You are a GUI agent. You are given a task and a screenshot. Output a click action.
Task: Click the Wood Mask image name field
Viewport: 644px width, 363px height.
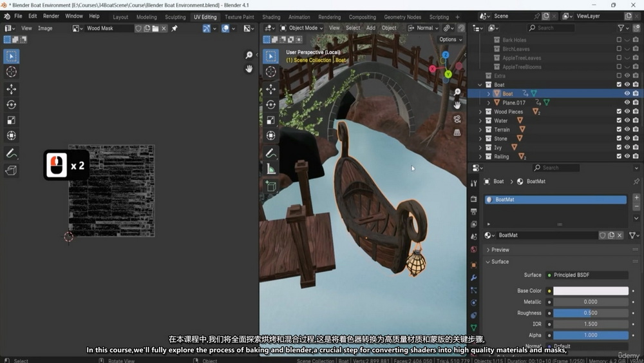pos(109,28)
